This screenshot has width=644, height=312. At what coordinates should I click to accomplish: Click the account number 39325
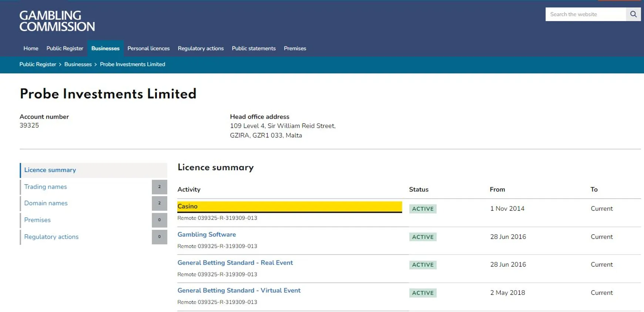click(29, 126)
